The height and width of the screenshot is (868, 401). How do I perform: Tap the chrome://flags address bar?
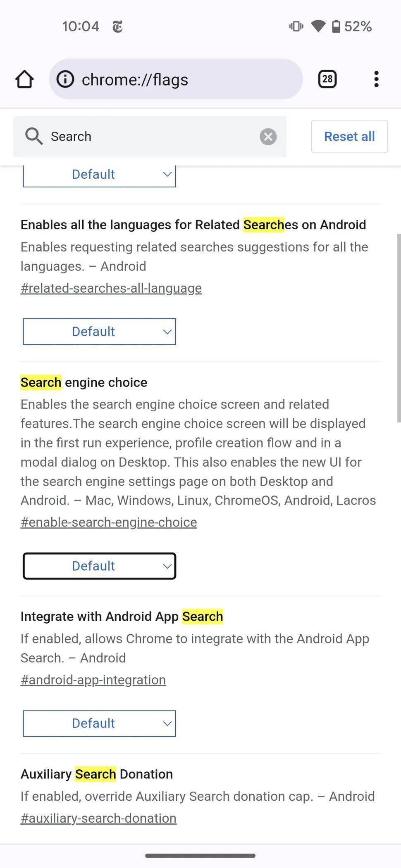[176, 79]
